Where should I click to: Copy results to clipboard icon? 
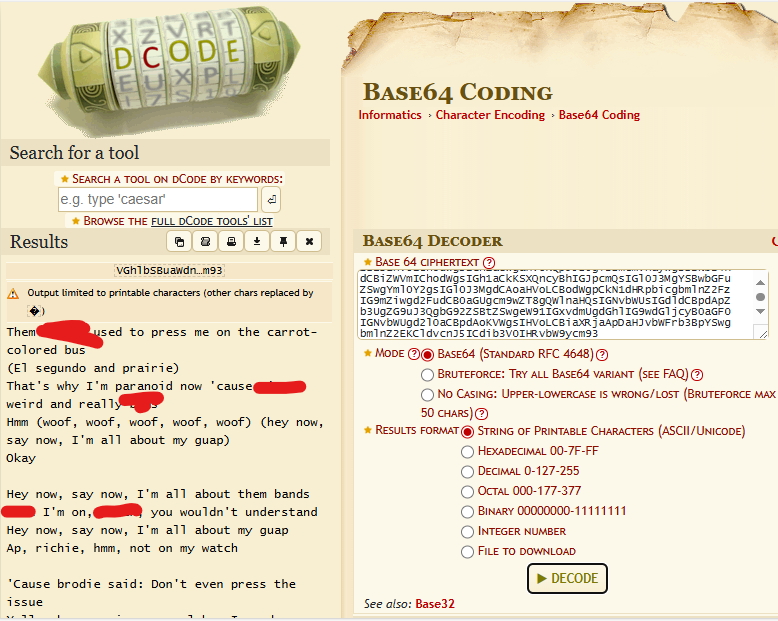point(179,242)
